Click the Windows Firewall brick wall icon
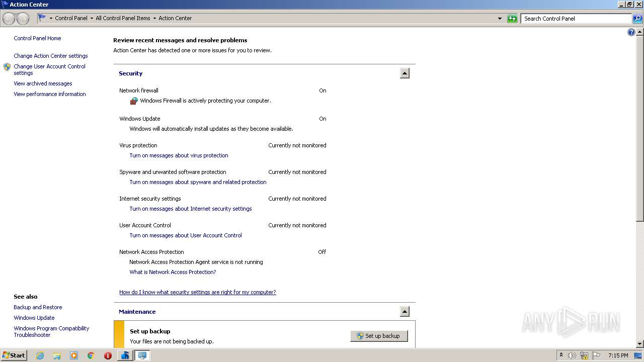 (x=134, y=101)
